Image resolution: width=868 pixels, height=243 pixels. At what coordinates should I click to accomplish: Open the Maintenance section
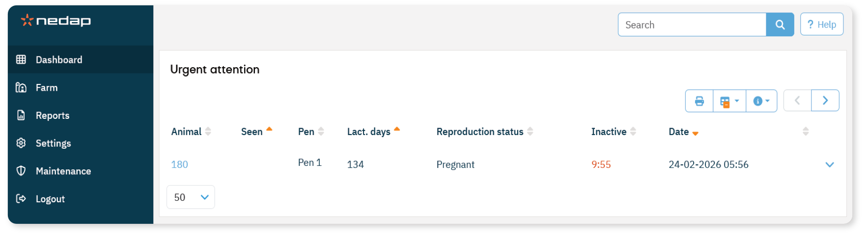coord(63,171)
